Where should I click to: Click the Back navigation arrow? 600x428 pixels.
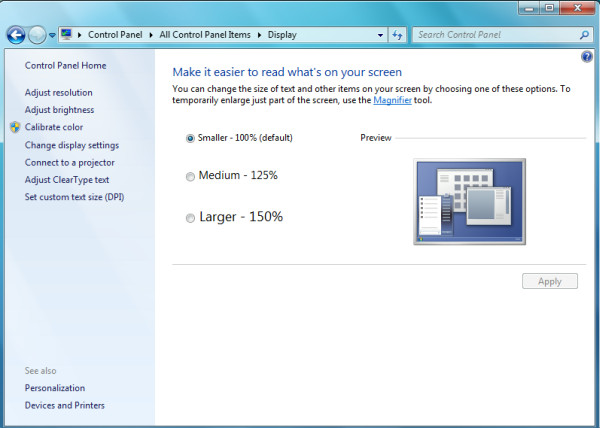pos(16,35)
